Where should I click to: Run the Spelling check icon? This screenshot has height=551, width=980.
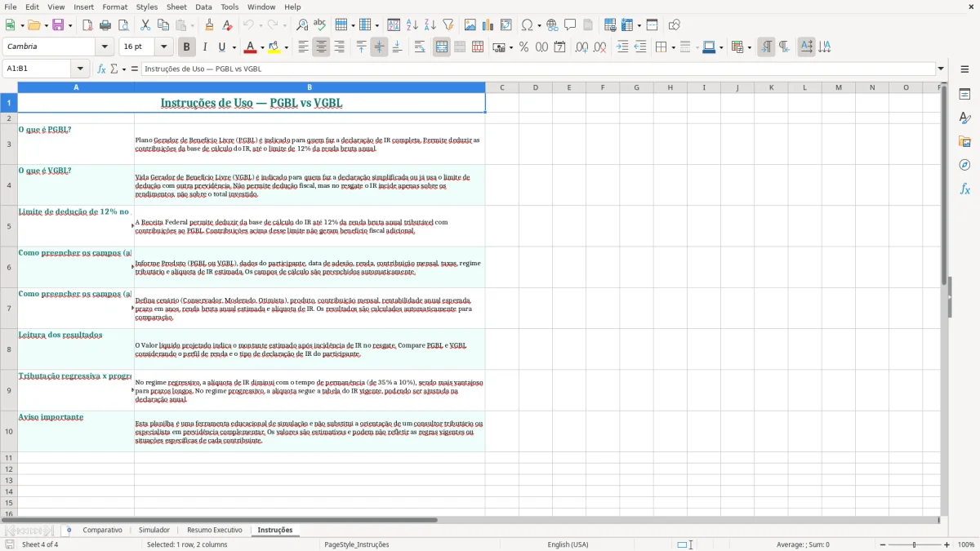pos(320,25)
